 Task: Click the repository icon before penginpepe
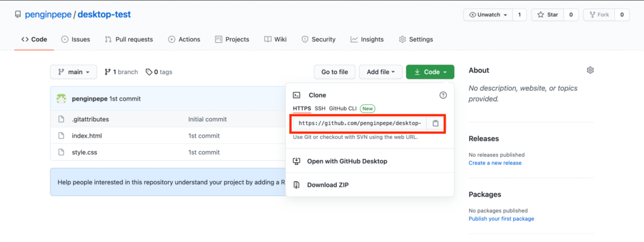pyautogui.click(x=18, y=14)
